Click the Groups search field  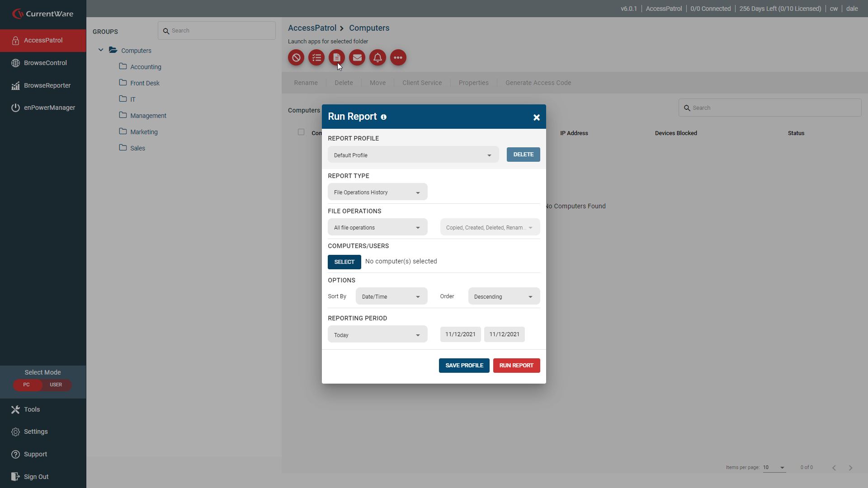point(217,31)
